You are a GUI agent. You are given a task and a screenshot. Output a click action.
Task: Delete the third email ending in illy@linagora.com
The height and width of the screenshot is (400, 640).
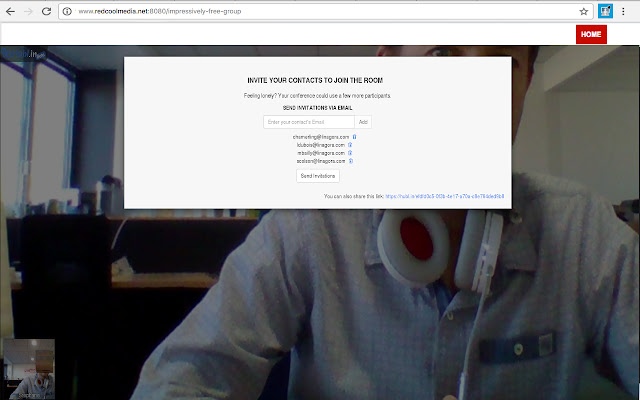click(350, 153)
